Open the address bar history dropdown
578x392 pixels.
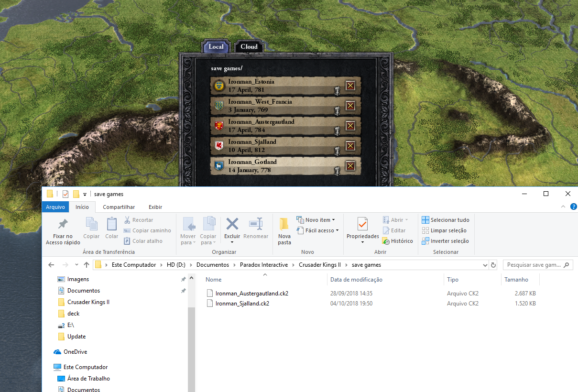pyautogui.click(x=485, y=265)
